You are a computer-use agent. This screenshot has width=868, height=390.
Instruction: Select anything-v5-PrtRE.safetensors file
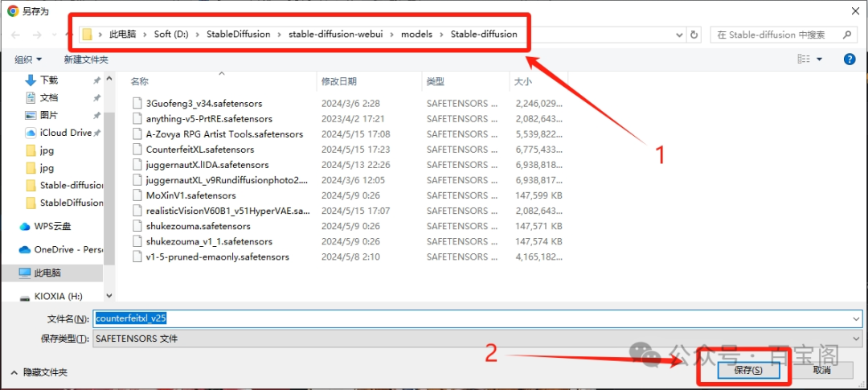(209, 118)
